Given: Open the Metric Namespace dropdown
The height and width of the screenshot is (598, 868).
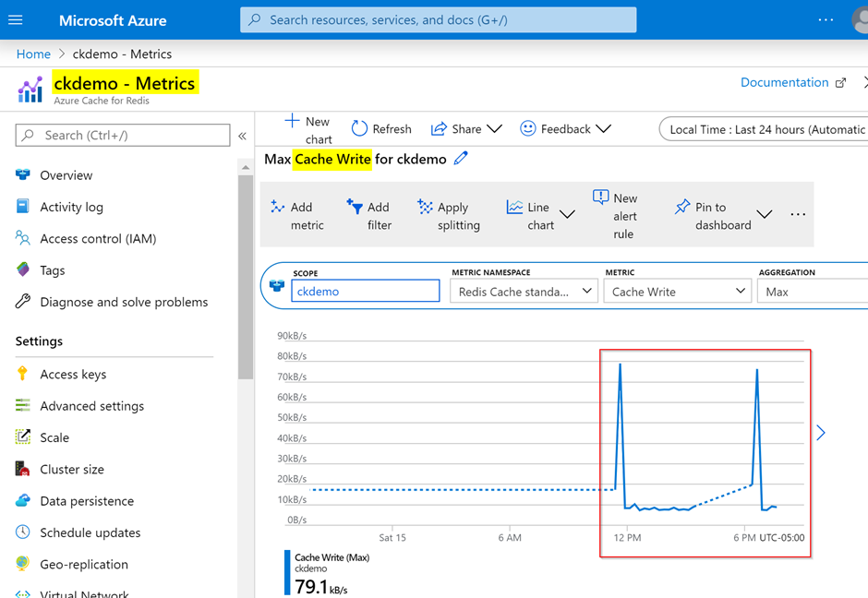Looking at the screenshot, I should tap(524, 291).
